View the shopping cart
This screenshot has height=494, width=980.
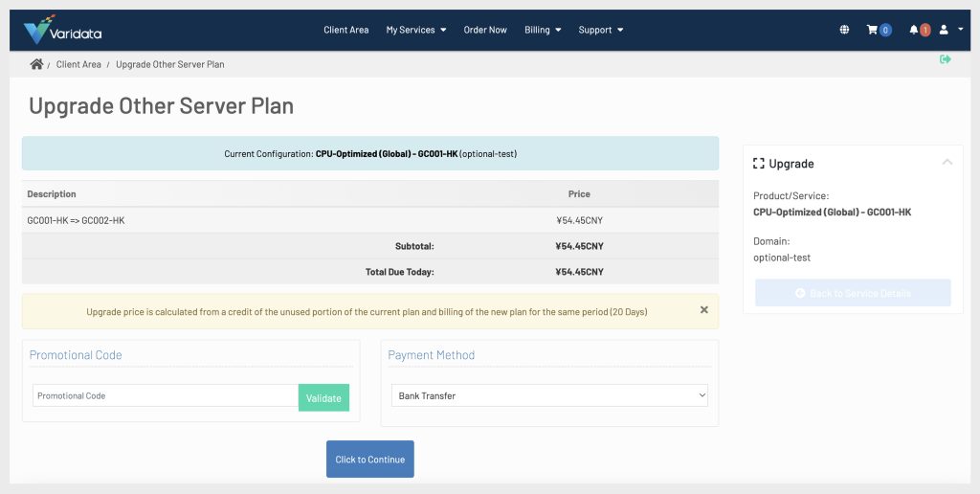pyautogui.click(x=878, y=30)
